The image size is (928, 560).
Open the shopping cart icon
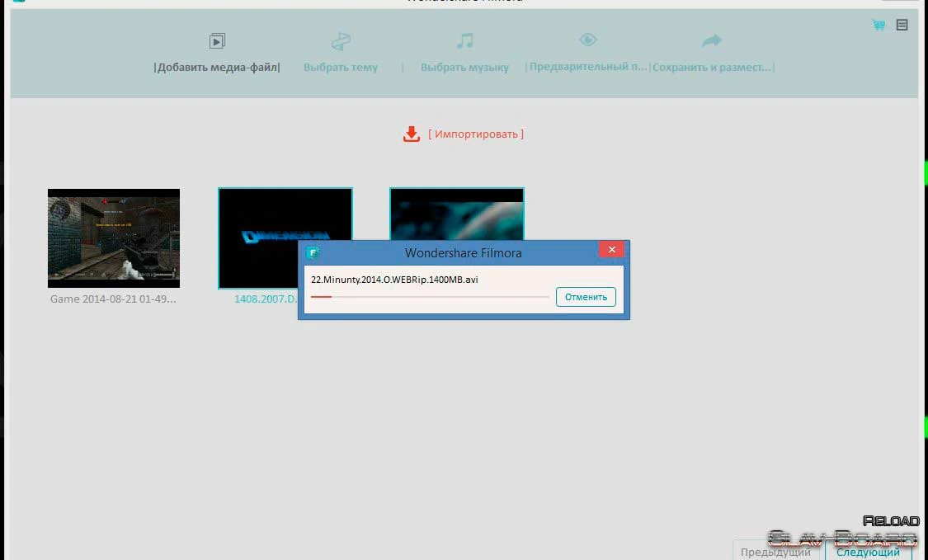click(879, 25)
